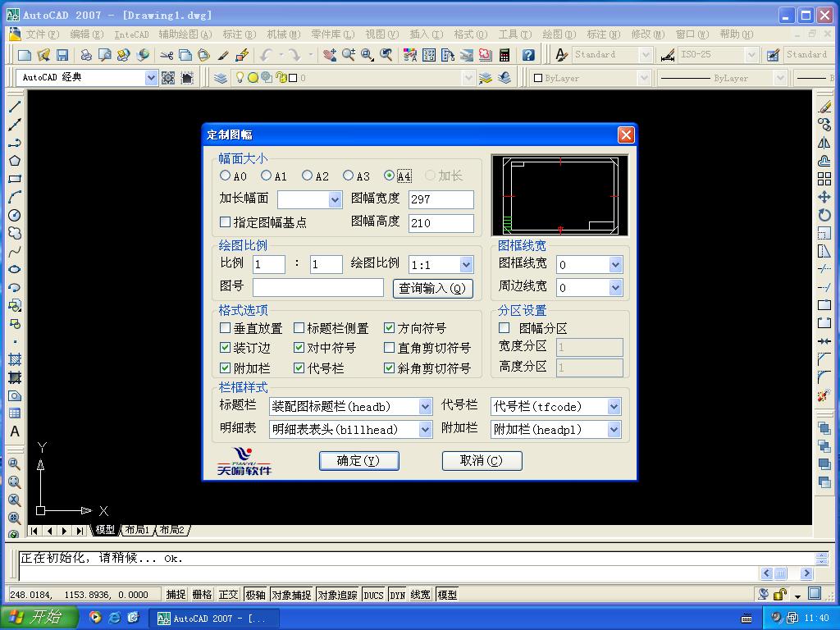Open the AutoCAD 经典 workspace dropdown
840x630 pixels.
(151, 78)
